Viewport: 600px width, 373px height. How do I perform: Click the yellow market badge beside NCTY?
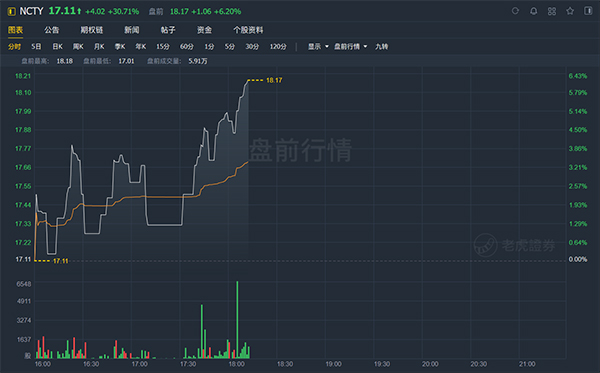click(x=11, y=11)
